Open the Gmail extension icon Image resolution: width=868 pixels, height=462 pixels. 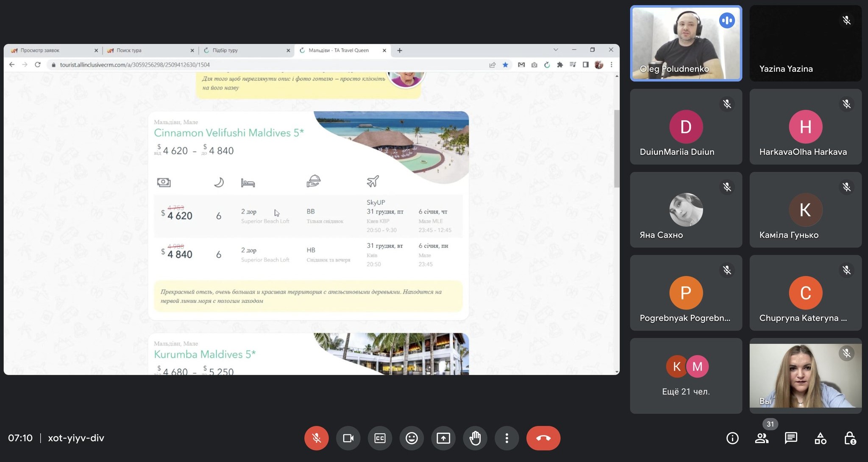tap(521, 64)
